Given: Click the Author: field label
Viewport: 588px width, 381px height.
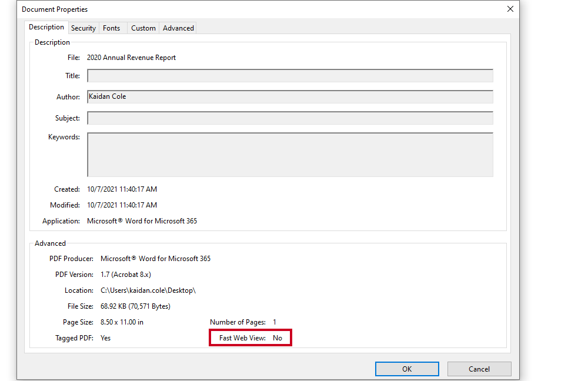Looking at the screenshot, I should coord(68,97).
